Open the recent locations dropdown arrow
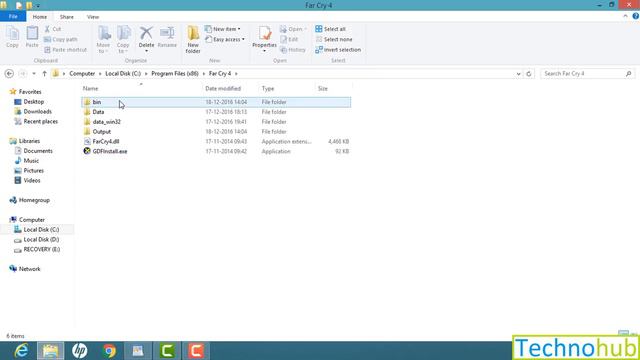Viewport: 640px width, 360px height. [34, 73]
